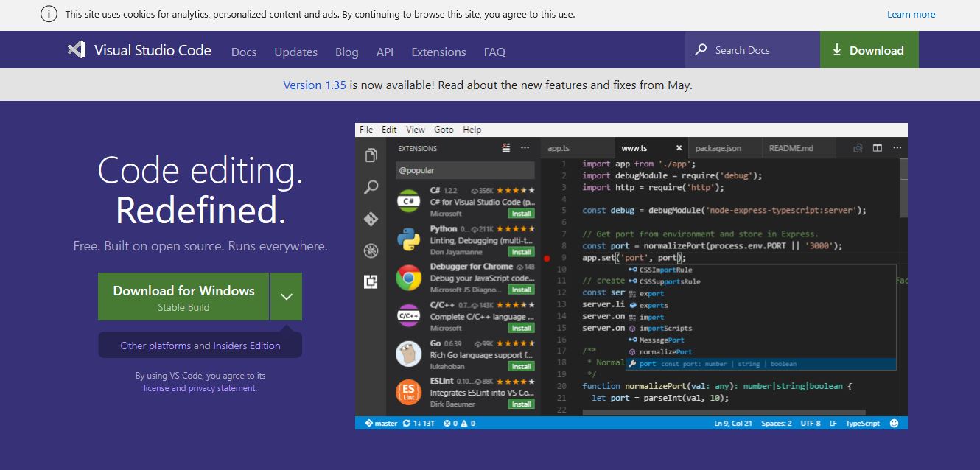Open the Extensions panel more actions menu

[525, 147]
